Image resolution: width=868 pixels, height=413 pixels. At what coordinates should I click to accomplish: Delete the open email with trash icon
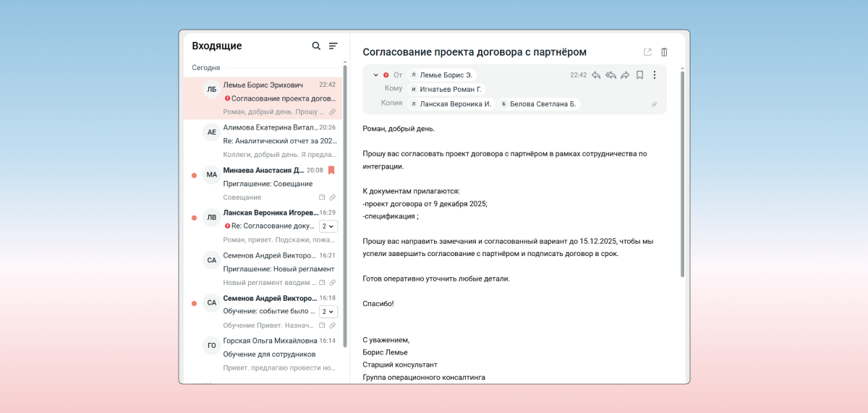click(664, 52)
